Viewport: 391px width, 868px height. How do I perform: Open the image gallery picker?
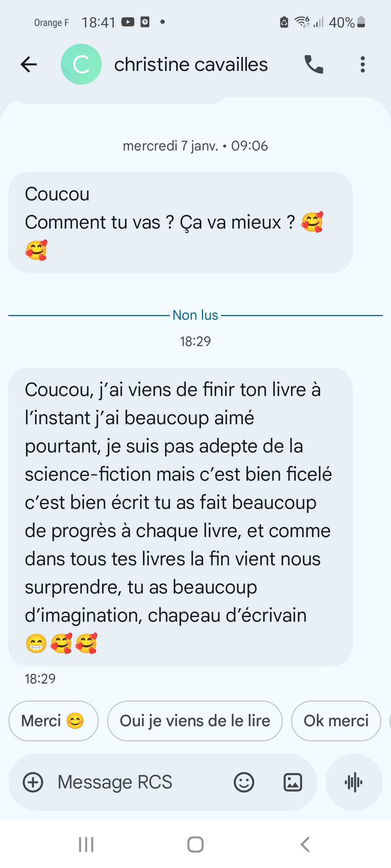click(x=293, y=782)
